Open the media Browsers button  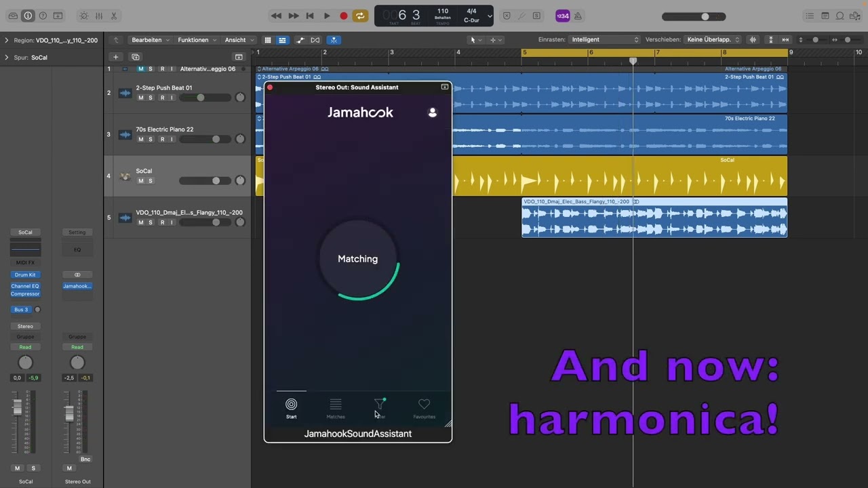click(x=855, y=16)
